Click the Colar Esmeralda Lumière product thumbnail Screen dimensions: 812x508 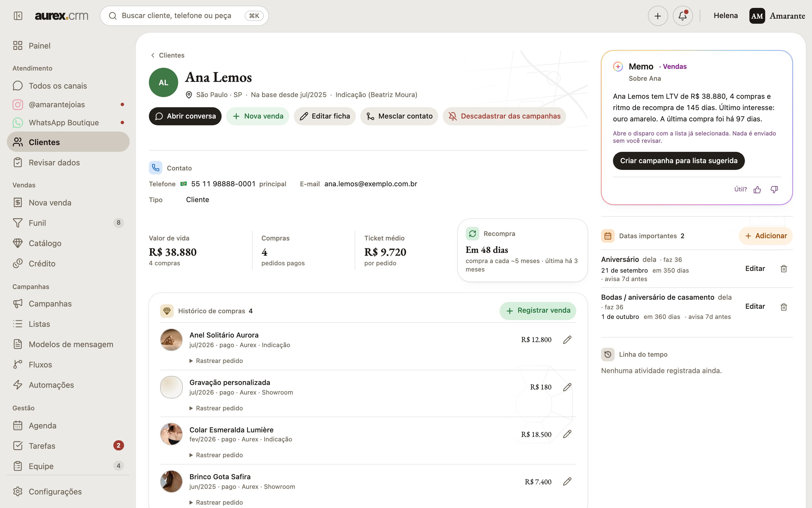(171, 434)
